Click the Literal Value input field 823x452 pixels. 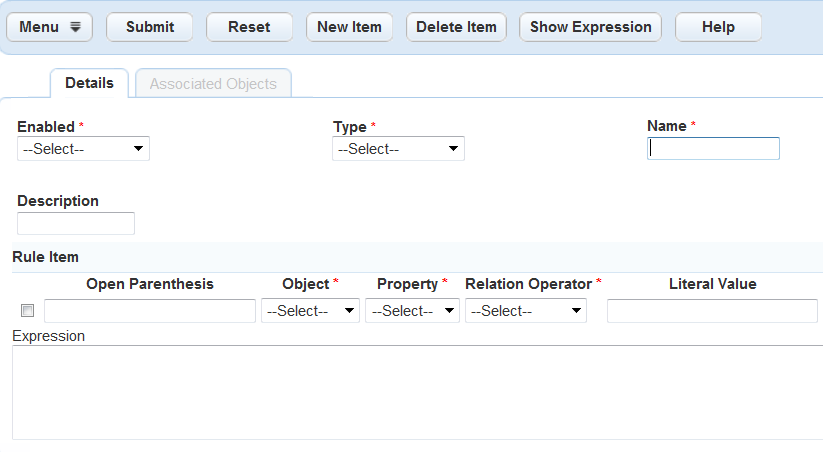(x=712, y=311)
